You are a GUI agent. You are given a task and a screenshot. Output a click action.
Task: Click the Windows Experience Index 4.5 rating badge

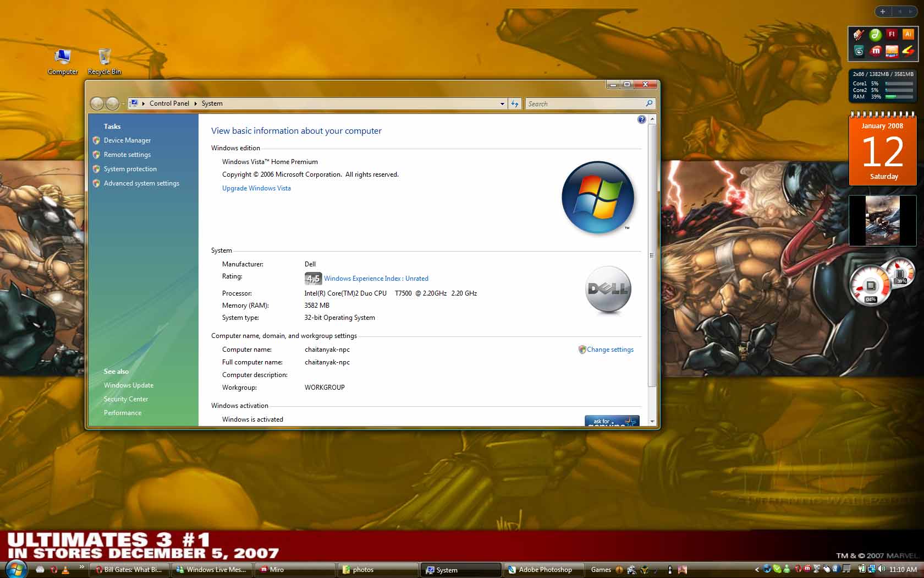click(313, 279)
